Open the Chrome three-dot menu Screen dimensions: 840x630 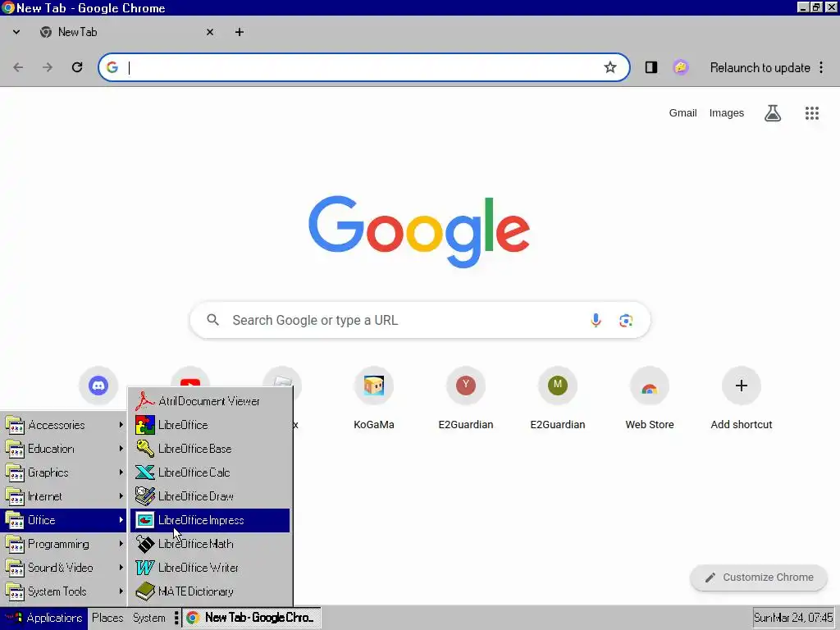pyautogui.click(x=821, y=67)
